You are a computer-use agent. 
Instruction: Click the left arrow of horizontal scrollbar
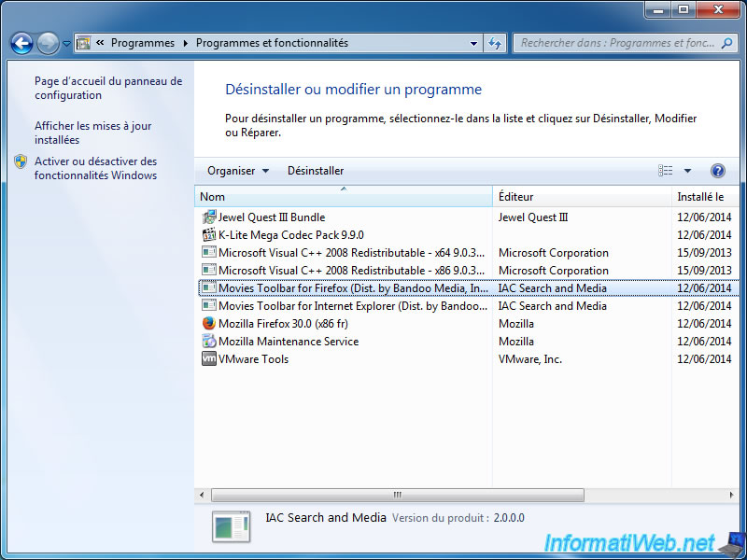[x=202, y=495]
